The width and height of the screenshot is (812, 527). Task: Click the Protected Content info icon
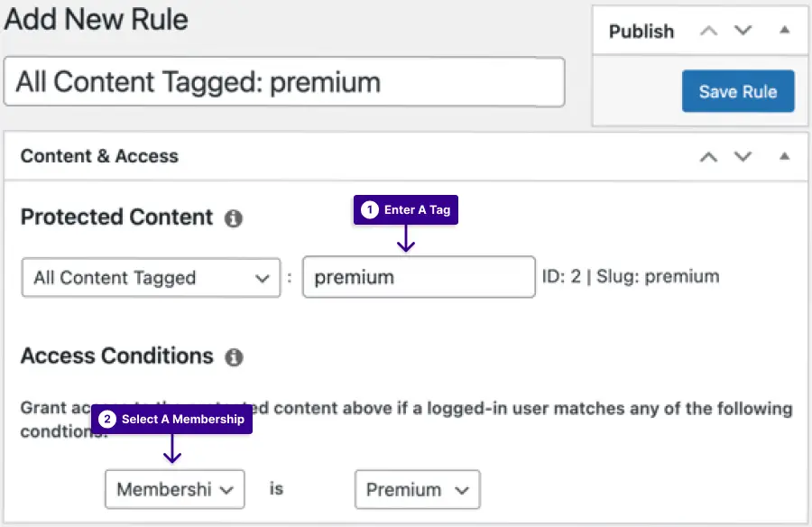(x=233, y=218)
